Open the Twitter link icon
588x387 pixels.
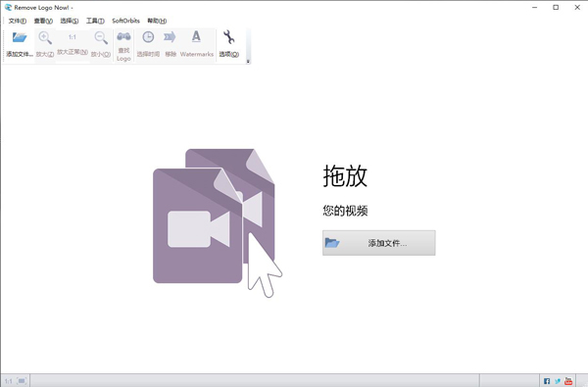558,381
